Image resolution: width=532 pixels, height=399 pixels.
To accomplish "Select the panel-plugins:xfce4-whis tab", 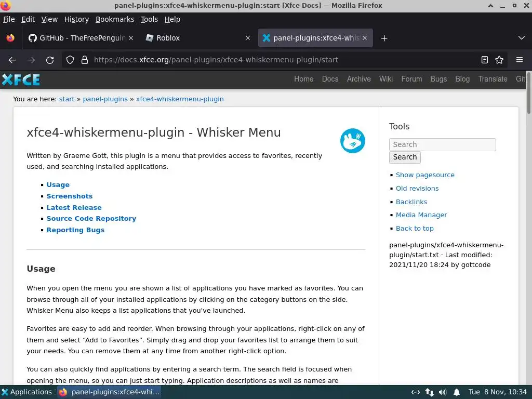I will tap(315, 38).
